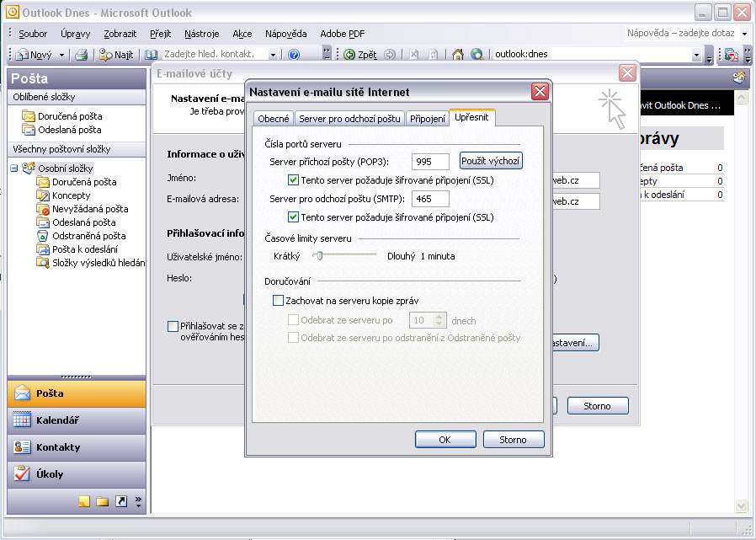Click the server timeout slider handle
The height and width of the screenshot is (540, 756).
pos(318,255)
